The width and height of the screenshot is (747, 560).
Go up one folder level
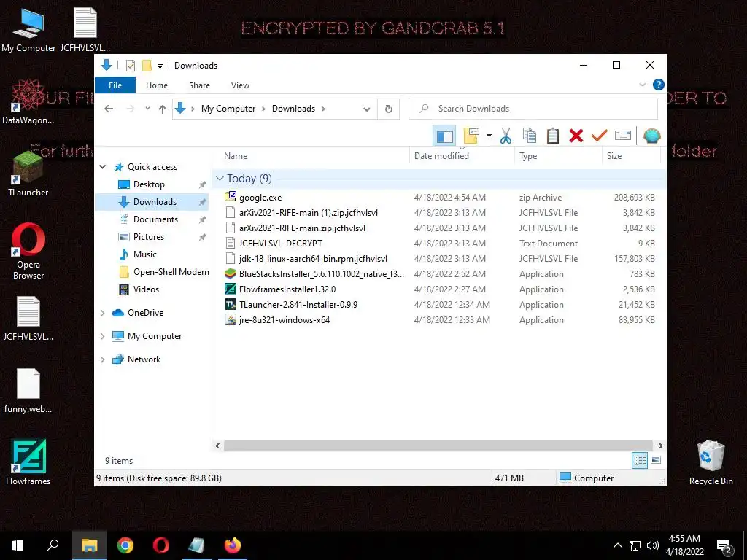(x=163, y=109)
